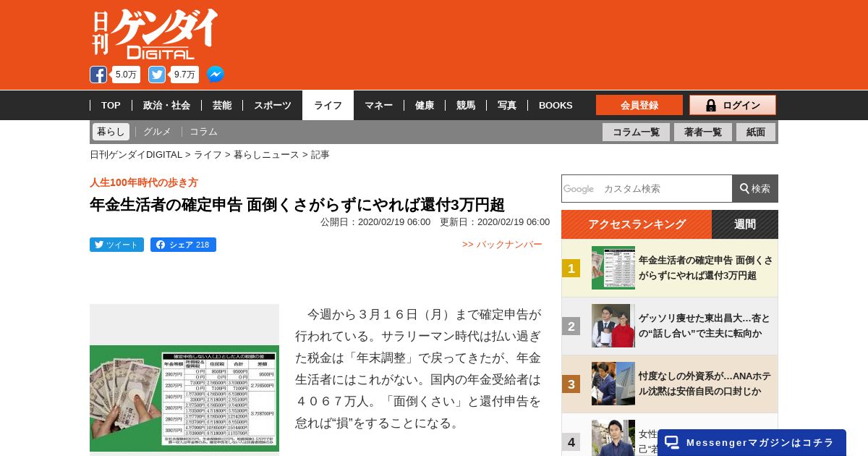
Task: Go to 日刊ゲンダイDIGITAL breadcrumb link
Action: click(136, 155)
